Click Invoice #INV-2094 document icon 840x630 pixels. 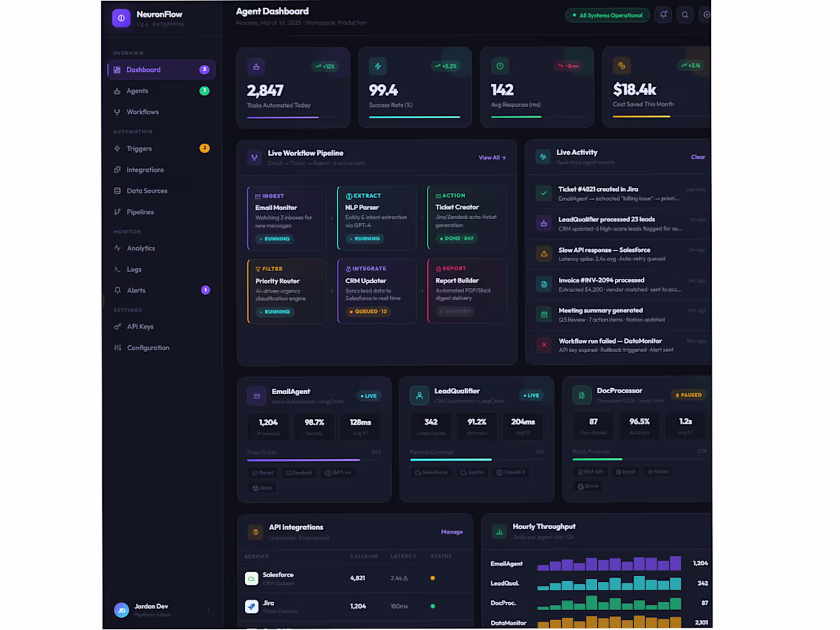pos(544,285)
